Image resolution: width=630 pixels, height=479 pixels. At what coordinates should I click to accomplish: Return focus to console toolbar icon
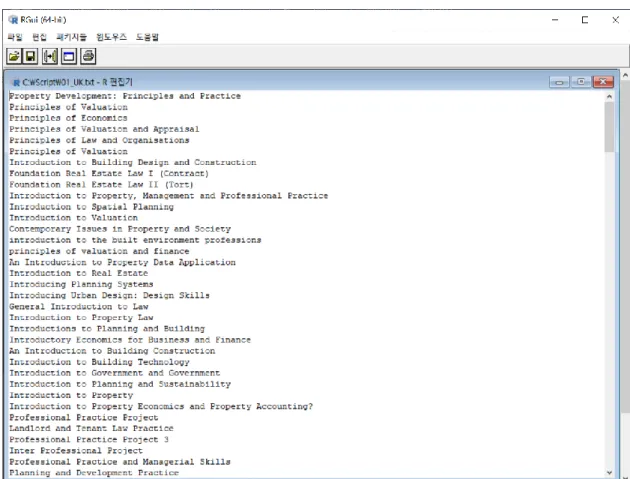pos(69,56)
